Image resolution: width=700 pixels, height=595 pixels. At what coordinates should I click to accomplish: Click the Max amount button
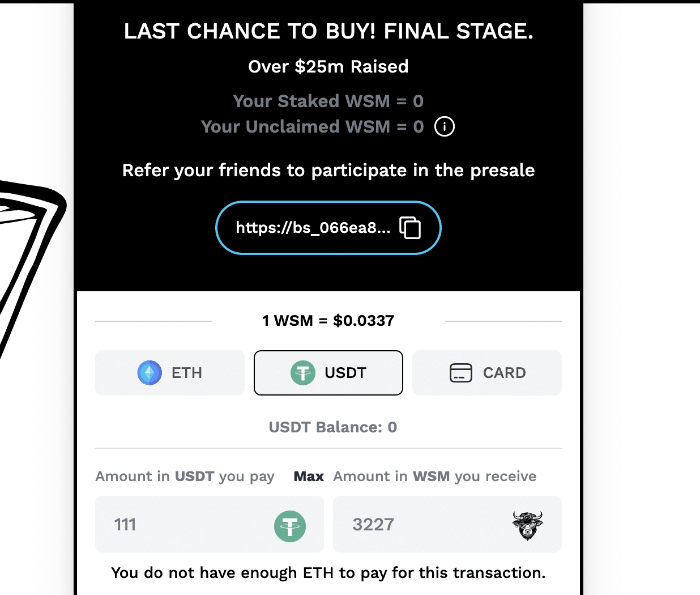click(x=309, y=477)
